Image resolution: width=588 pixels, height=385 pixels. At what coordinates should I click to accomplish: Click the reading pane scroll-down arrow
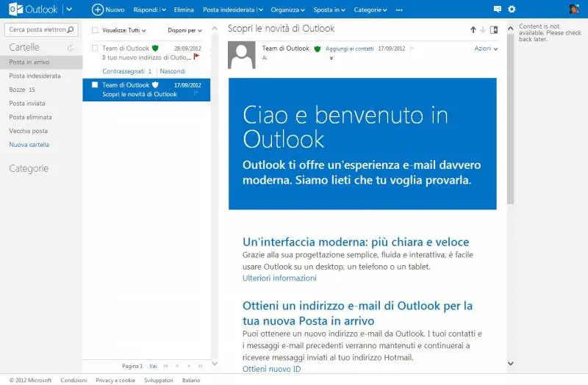(510, 363)
